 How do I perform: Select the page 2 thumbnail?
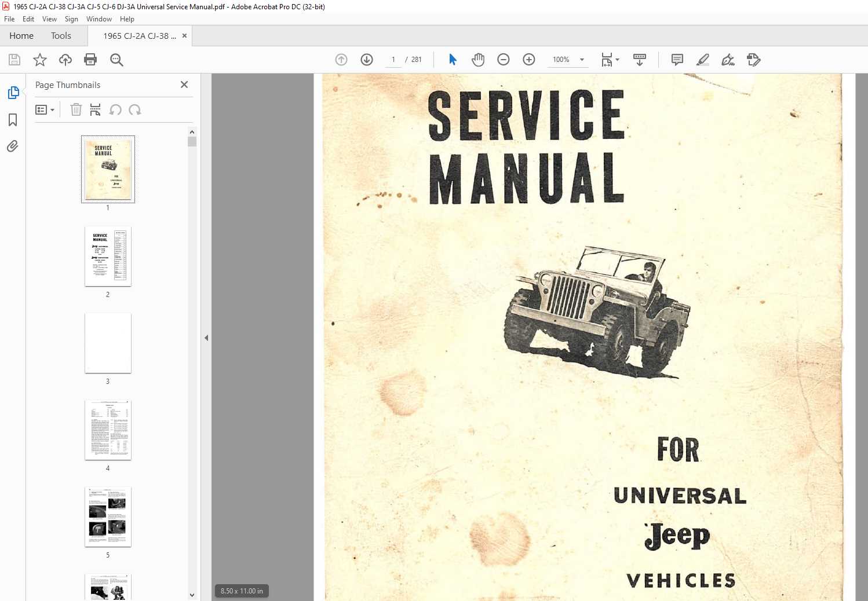click(108, 256)
